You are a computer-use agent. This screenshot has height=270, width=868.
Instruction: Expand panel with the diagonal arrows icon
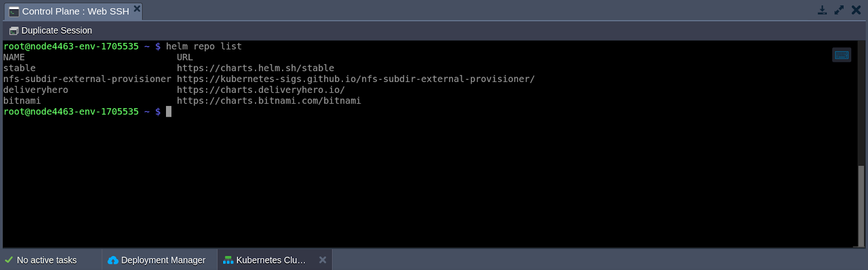tap(839, 10)
